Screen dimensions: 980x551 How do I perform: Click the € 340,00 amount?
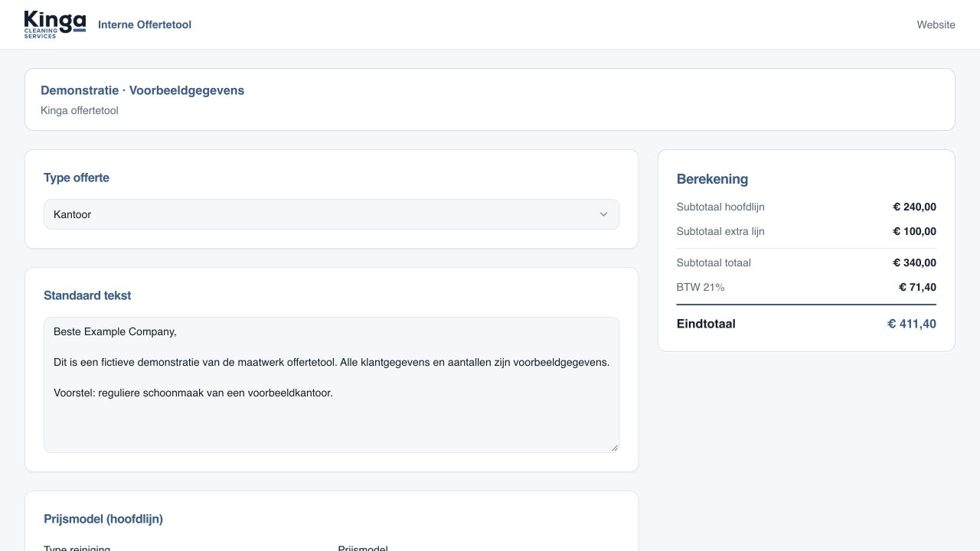[914, 262]
